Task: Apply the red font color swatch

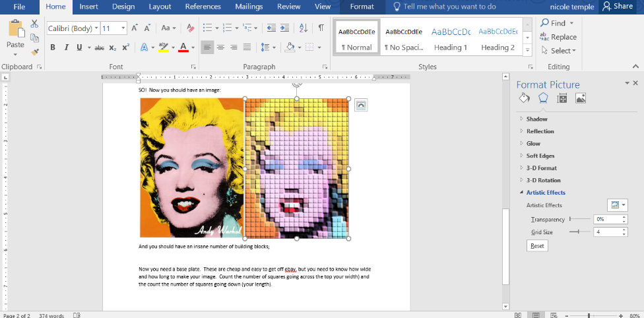Action: 183,48
